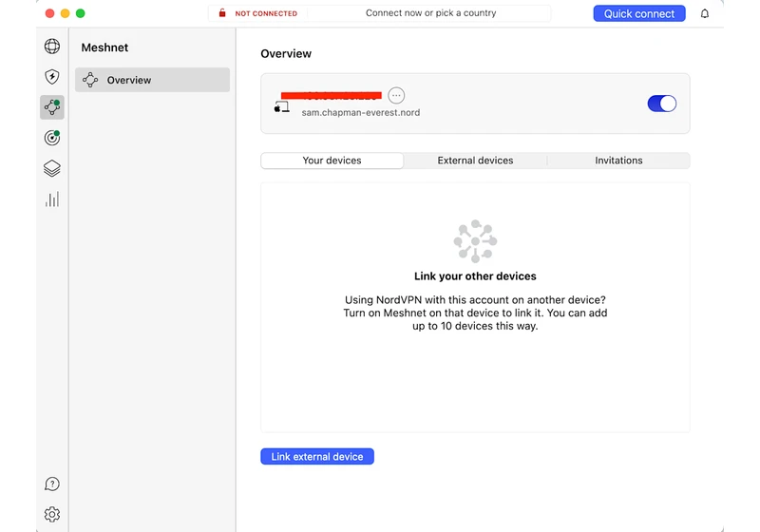The width and height of the screenshot is (760, 532).
Task: Maximize the window with green button
Action: click(81, 13)
